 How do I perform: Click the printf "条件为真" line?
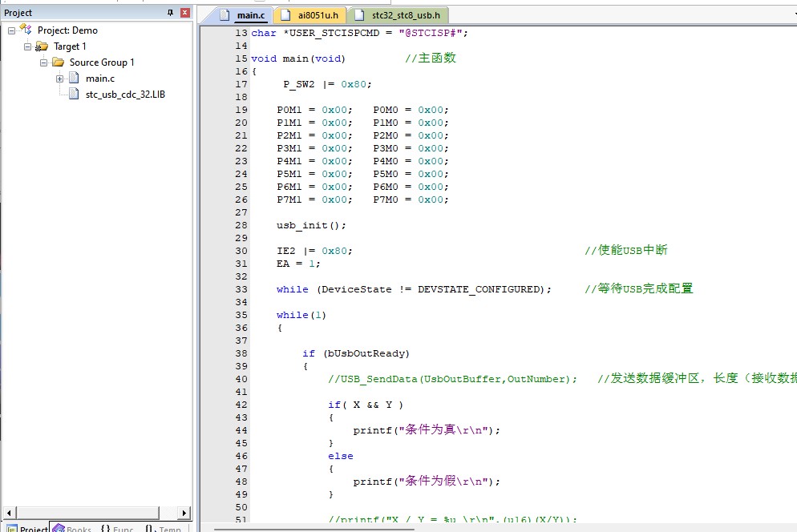pos(427,430)
